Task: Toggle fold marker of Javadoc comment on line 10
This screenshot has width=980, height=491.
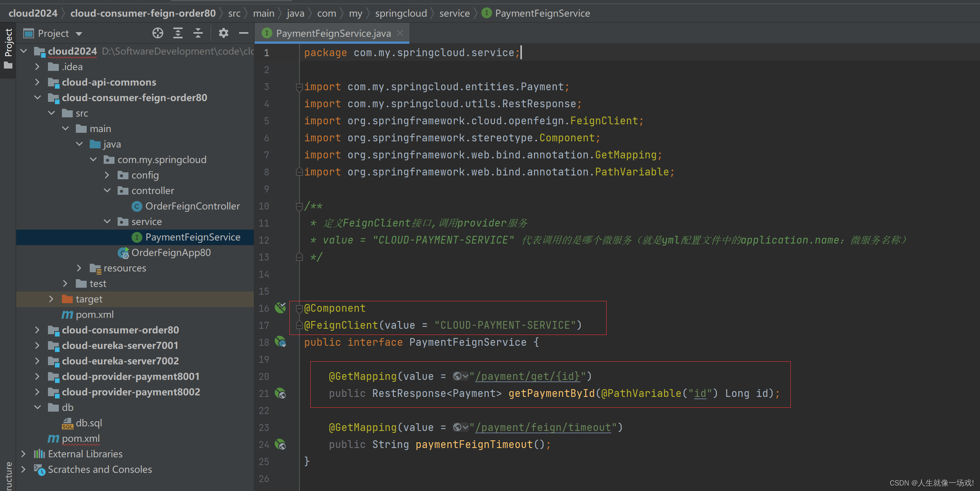Action: pos(299,206)
